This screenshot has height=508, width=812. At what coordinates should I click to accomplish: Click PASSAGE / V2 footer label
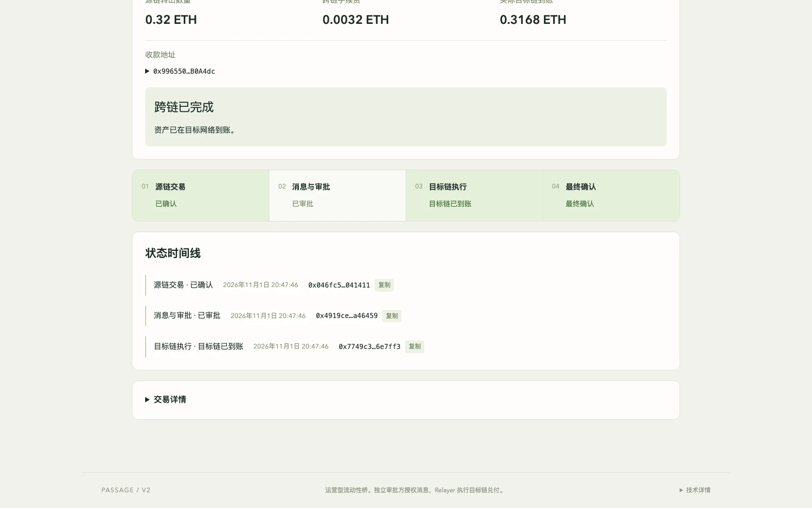pyautogui.click(x=126, y=490)
